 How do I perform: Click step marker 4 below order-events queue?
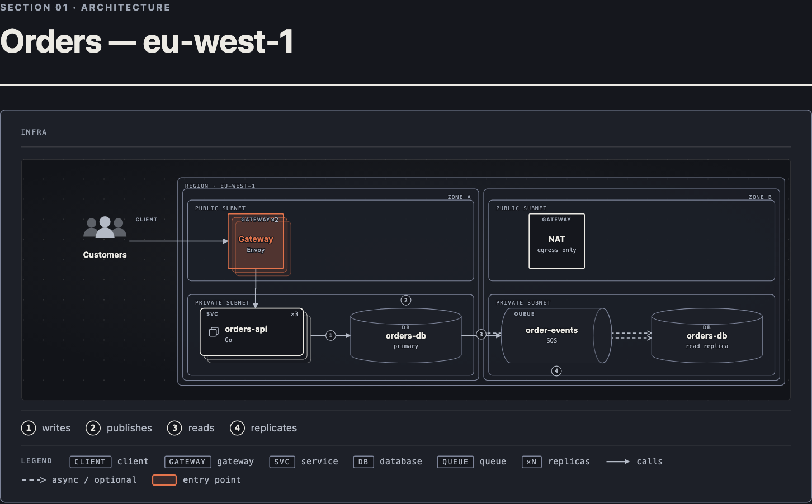point(556,370)
